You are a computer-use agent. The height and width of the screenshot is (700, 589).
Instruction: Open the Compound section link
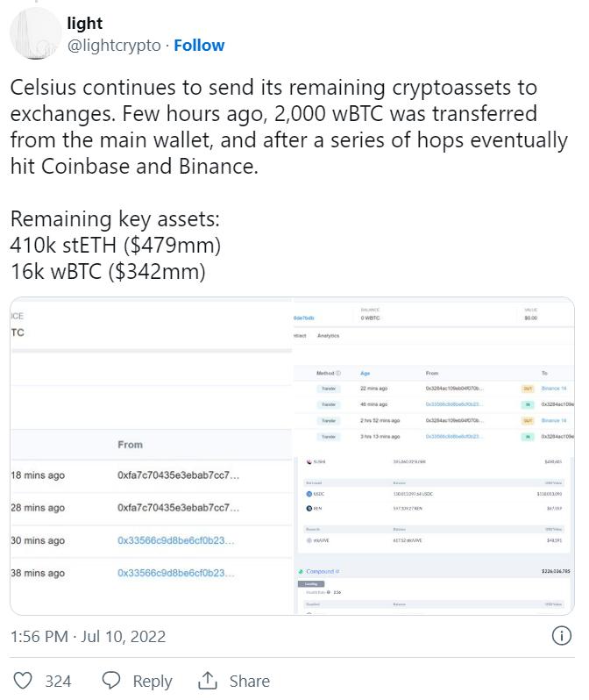click(321, 571)
